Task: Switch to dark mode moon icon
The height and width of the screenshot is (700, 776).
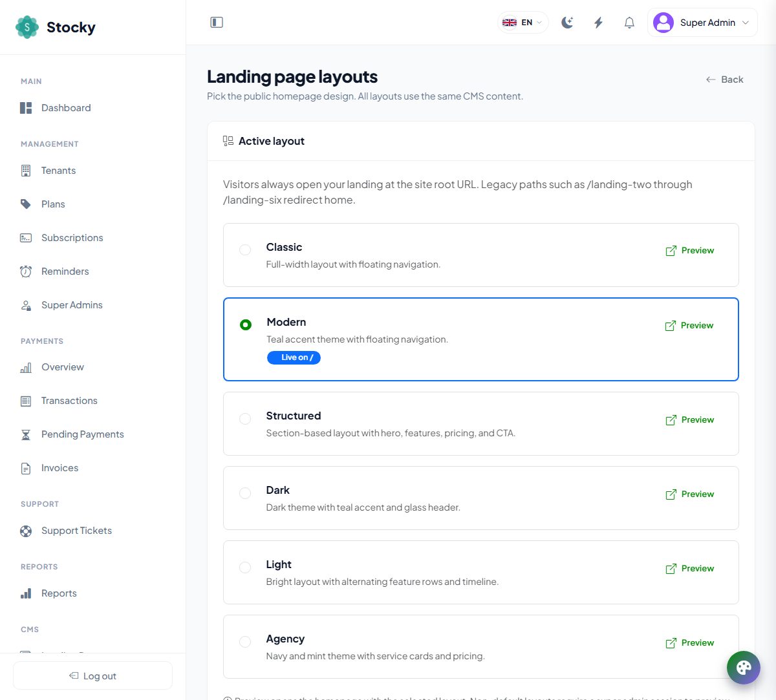Action: (567, 23)
